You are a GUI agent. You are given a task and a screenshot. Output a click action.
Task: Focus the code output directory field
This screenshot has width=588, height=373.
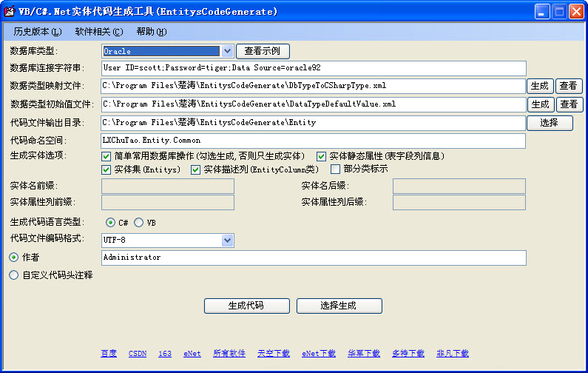313,123
